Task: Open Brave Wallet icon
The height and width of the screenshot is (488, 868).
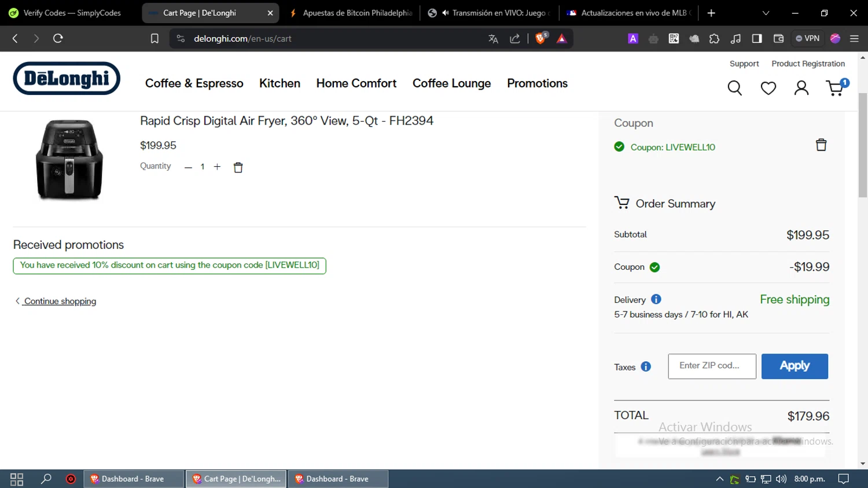Action: point(778,39)
